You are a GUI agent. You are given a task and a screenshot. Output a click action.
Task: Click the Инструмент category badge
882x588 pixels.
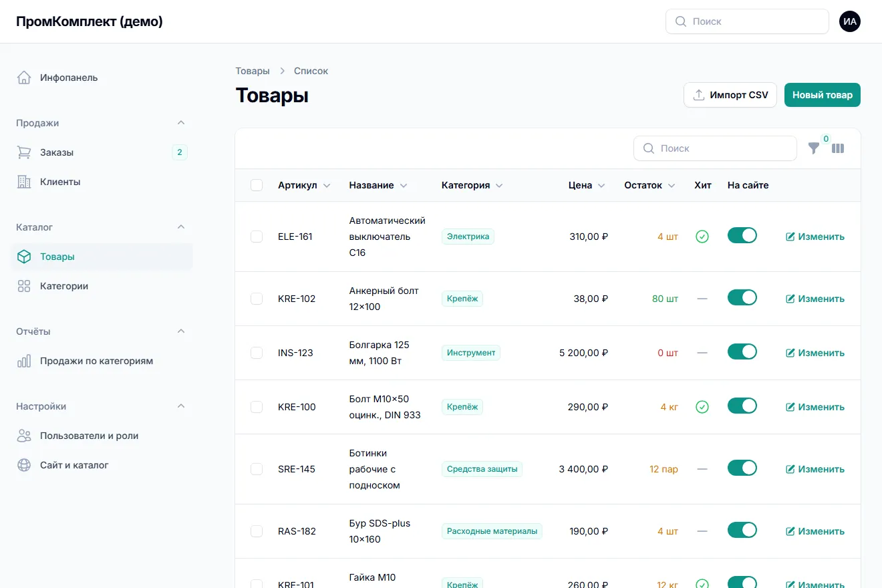(471, 353)
